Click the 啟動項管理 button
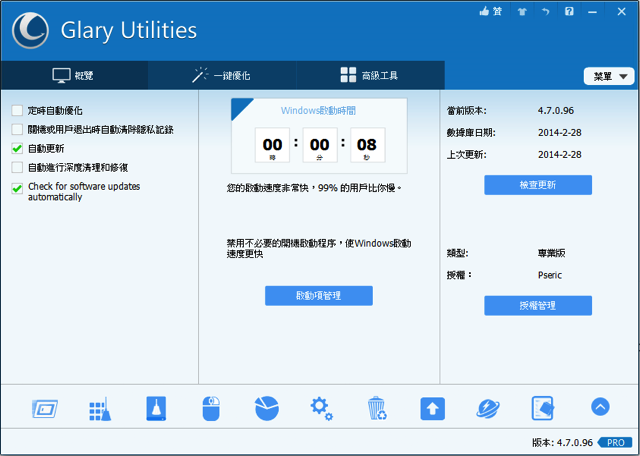Viewport: 640px width, 456px height. [x=319, y=296]
